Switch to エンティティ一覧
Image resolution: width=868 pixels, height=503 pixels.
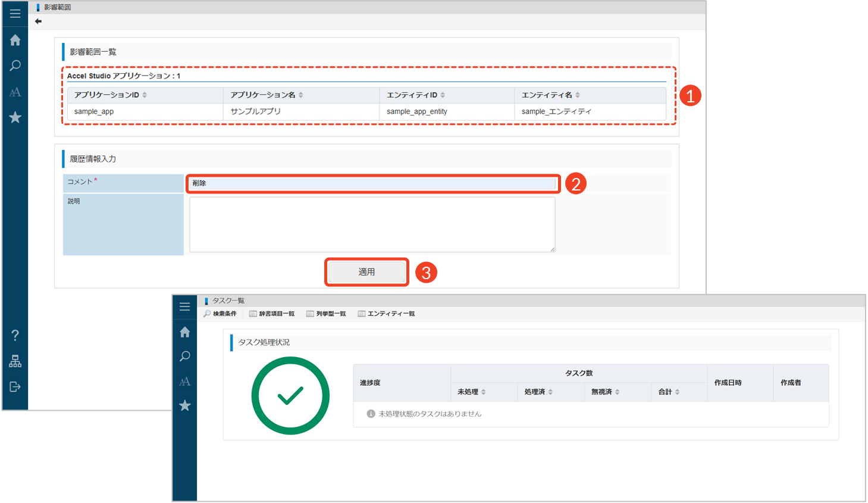pos(386,314)
